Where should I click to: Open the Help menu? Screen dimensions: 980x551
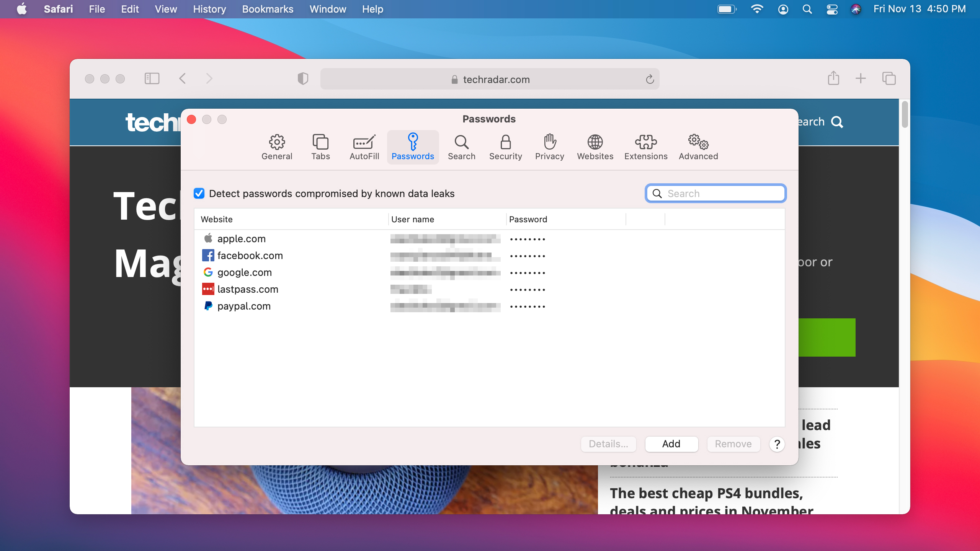click(372, 9)
